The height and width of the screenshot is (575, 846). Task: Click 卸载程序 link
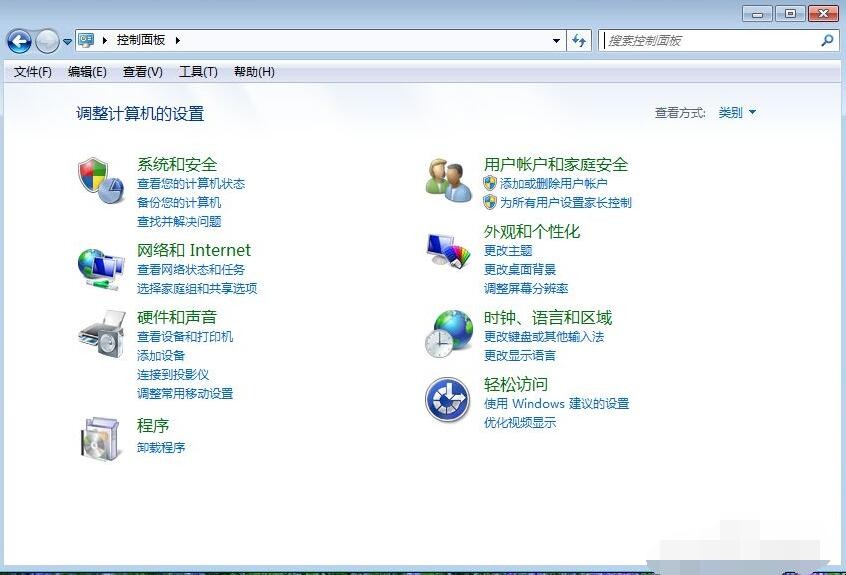click(x=161, y=448)
